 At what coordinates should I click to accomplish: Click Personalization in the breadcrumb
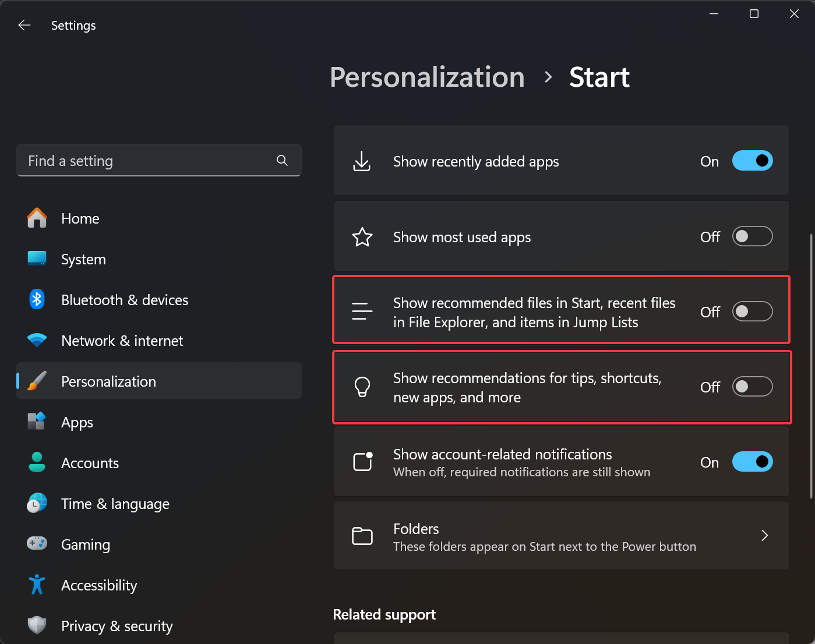coord(427,77)
